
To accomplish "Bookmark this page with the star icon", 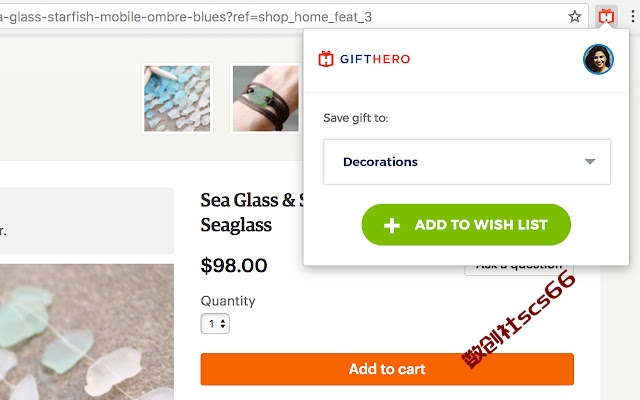I will point(574,17).
